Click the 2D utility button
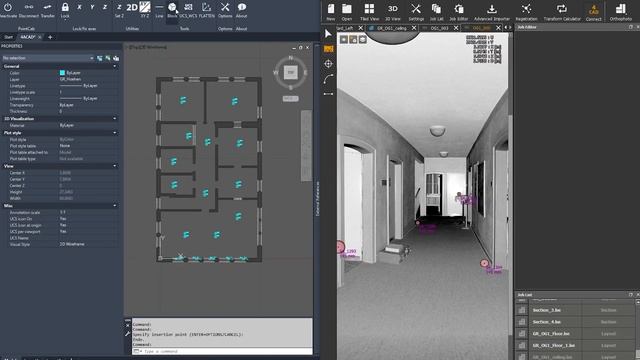The image size is (640, 360). click(132, 7)
